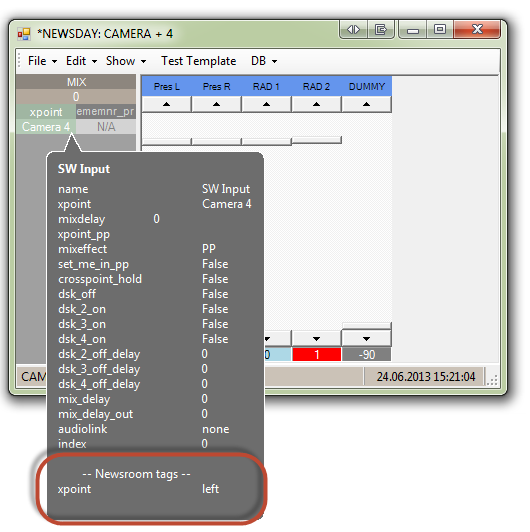Click the left-right arrows title bar icon

(353, 30)
